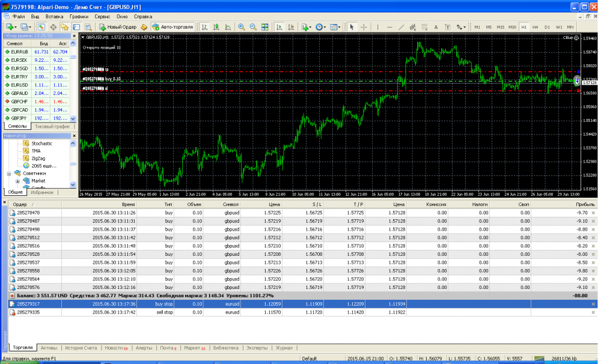Select the text 'A' annotation tool
Image resolution: width=601 pixels, height=364 pixels.
(436, 27)
